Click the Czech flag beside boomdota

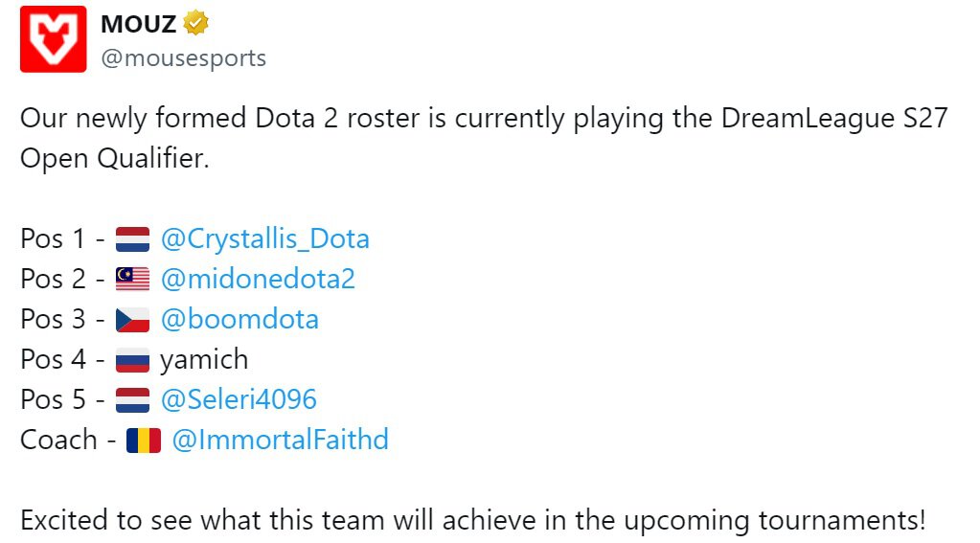(x=132, y=320)
